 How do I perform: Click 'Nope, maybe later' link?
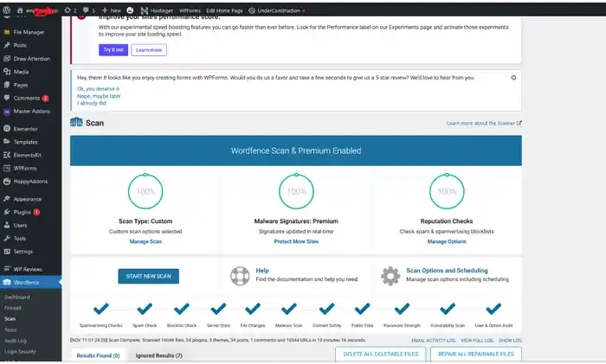(99, 96)
